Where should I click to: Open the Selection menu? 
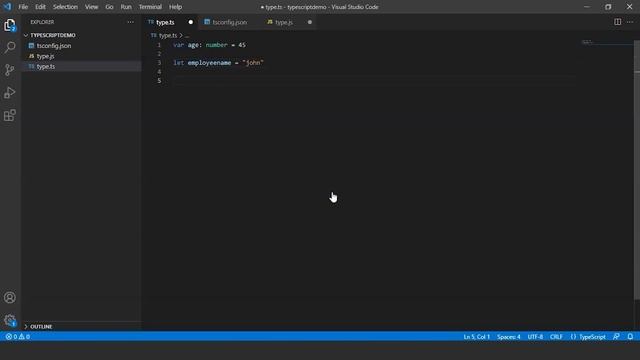65,7
